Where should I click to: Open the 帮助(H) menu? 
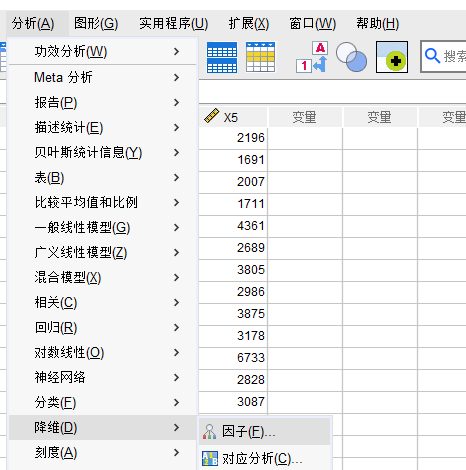click(378, 24)
